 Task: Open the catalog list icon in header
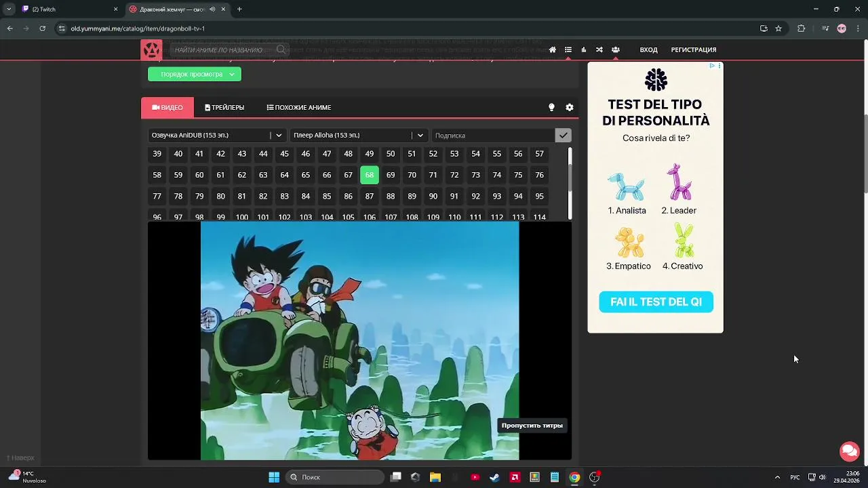[x=568, y=49]
